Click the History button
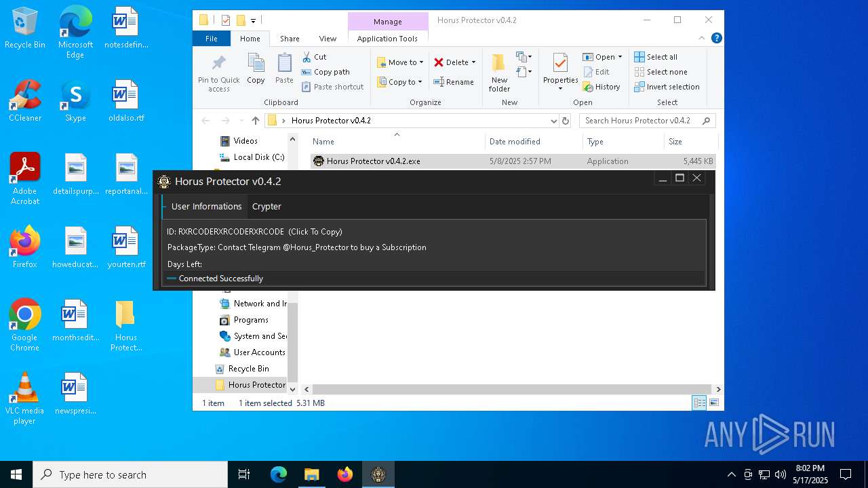Image resolution: width=868 pixels, height=488 pixels. (601, 87)
